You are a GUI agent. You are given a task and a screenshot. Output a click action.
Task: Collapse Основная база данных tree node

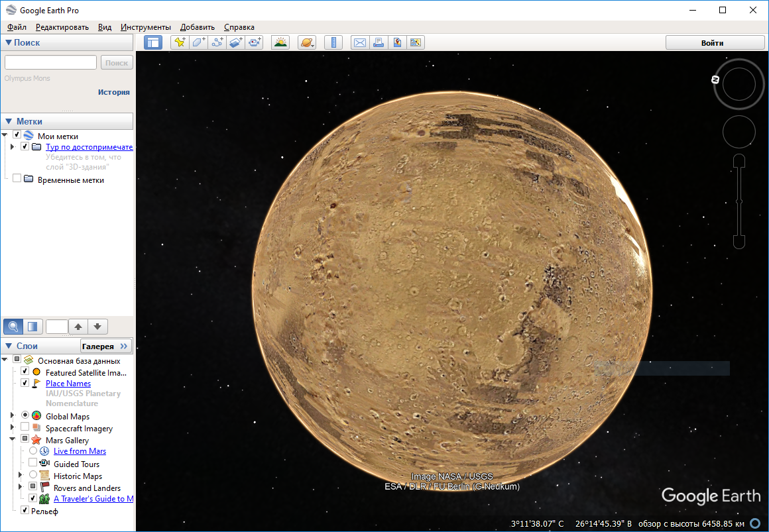point(5,359)
